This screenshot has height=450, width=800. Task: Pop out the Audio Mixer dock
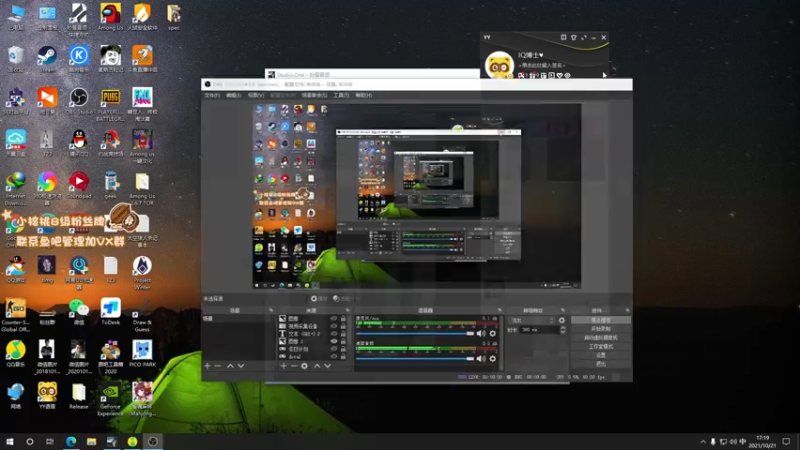click(499, 310)
